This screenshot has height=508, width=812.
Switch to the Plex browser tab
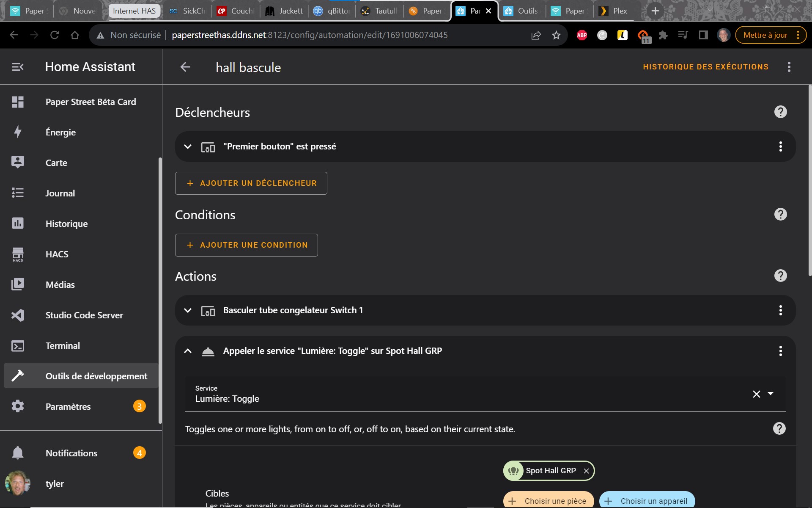[x=615, y=11]
